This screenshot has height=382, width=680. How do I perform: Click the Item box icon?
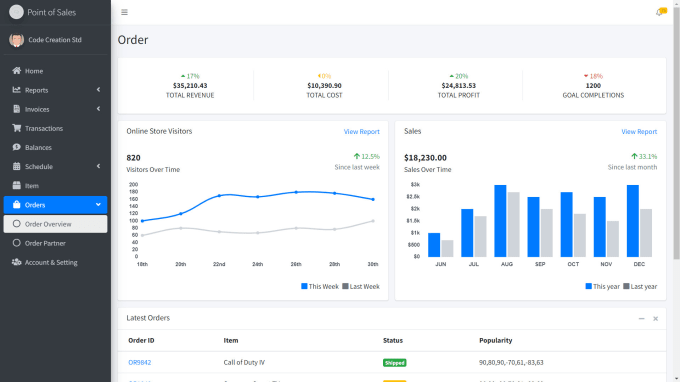tap(16, 185)
